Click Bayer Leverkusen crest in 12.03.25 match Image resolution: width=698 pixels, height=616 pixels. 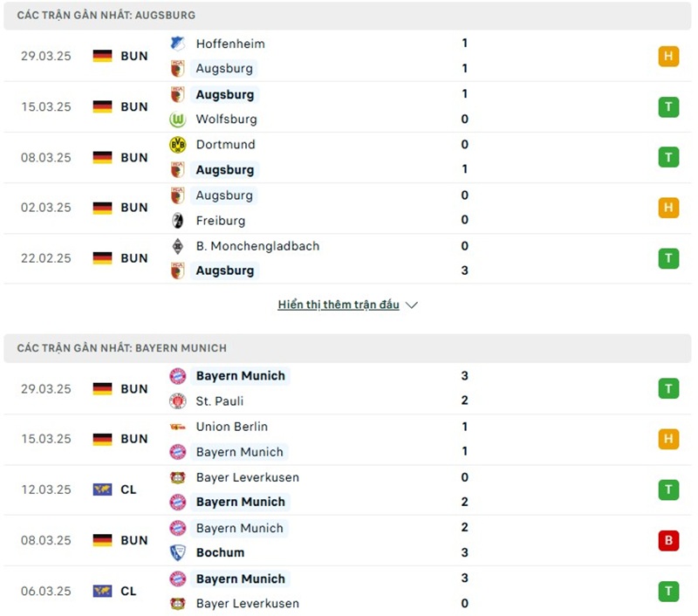click(x=178, y=477)
